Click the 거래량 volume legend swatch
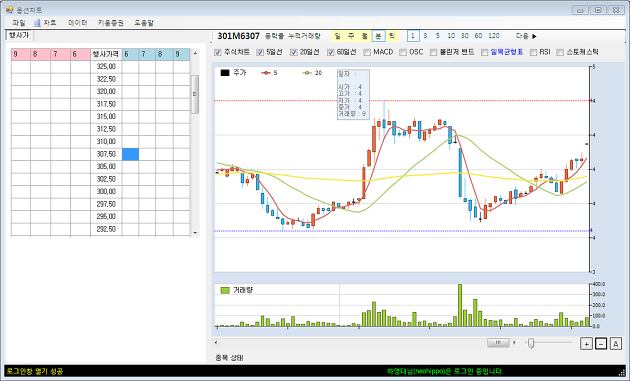 point(225,290)
